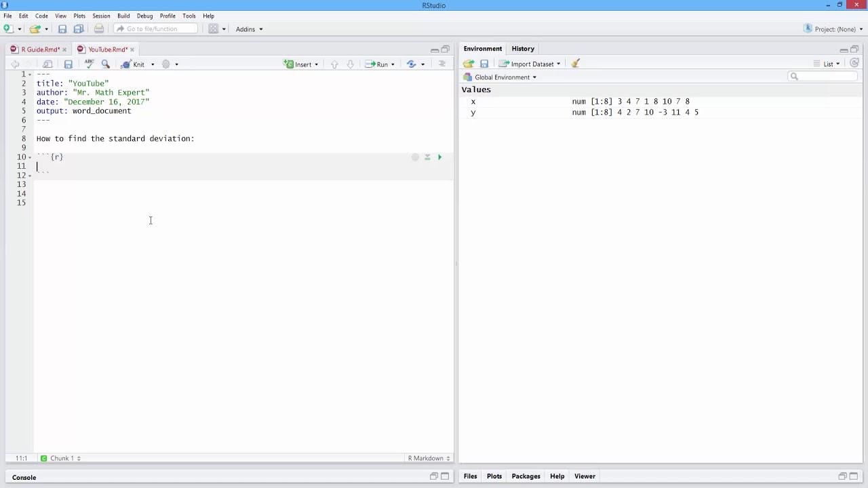This screenshot has height=488, width=868.
Task: Go to next chunk with down arrow
Action: pyautogui.click(x=350, y=64)
